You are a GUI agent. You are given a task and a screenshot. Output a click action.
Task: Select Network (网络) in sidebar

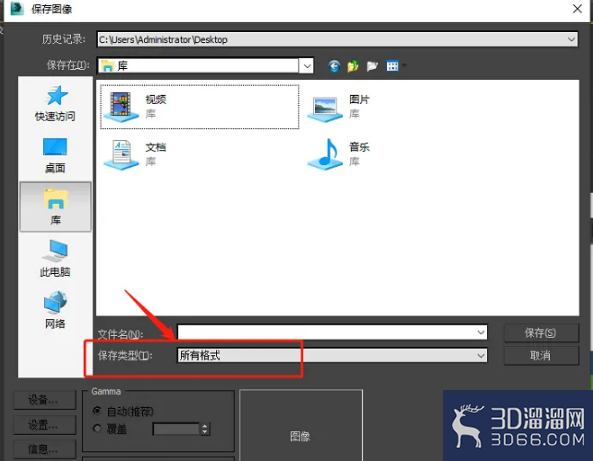click(55, 310)
